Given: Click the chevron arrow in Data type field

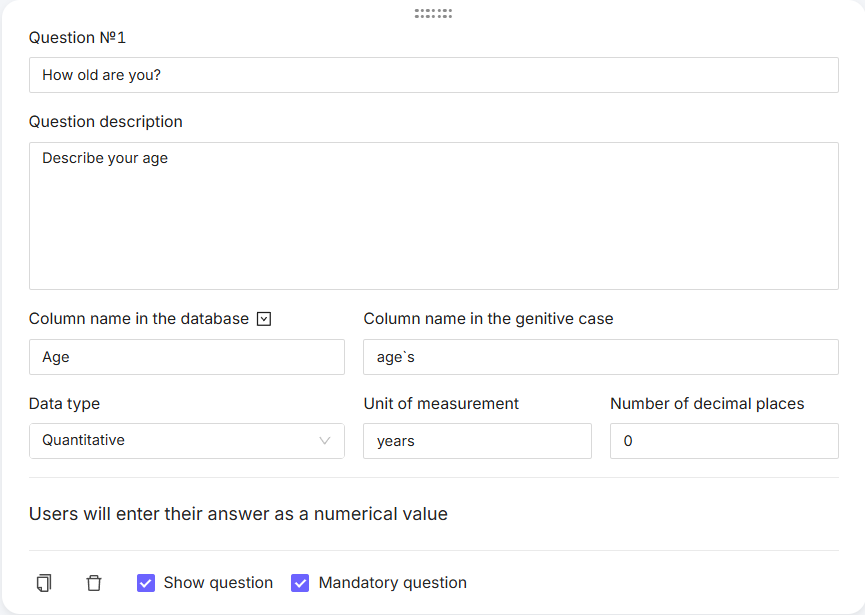Looking at the screenshot, I should (325, 441).
